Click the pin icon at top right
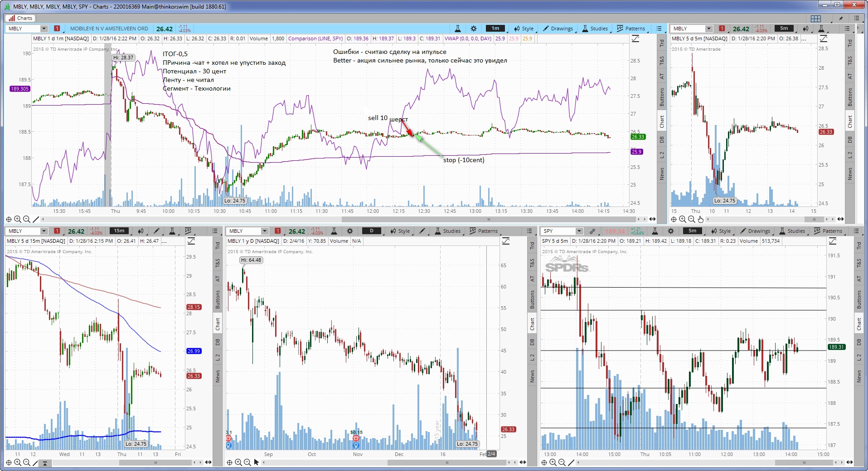 click(x=841, y=18)
